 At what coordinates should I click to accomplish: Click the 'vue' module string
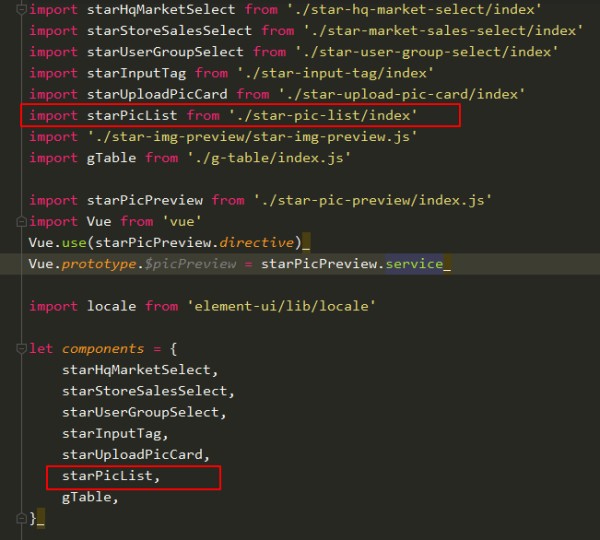182,222
